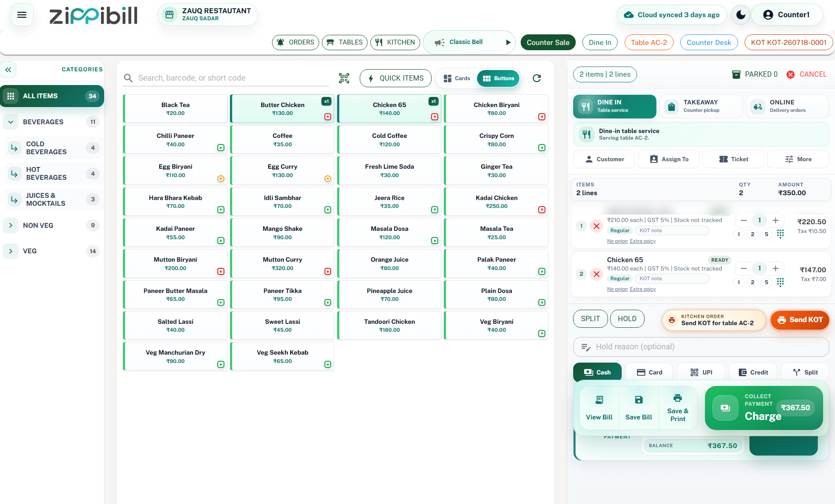
Task: Toggle dark mode moon icon
Action: pos(741,15)
